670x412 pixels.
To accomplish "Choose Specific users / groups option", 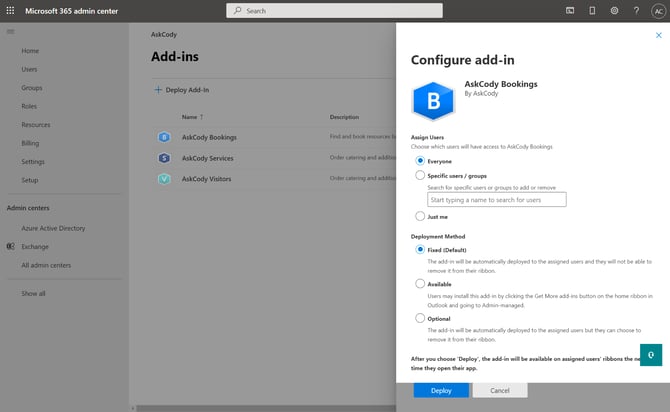I will coord(420,175).
